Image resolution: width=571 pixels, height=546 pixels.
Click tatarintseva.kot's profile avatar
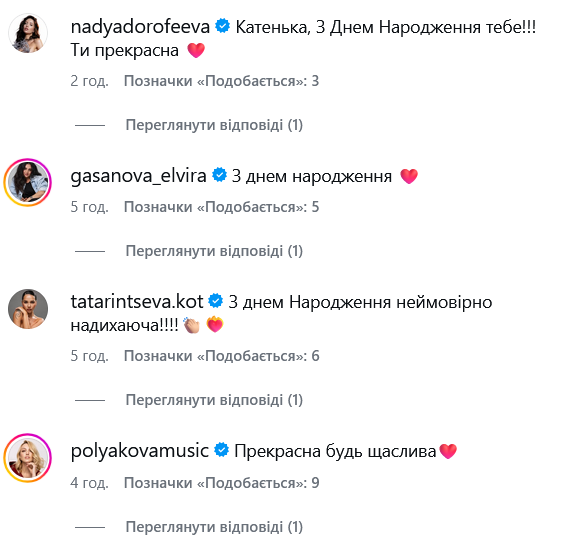[x=28, y=309]
